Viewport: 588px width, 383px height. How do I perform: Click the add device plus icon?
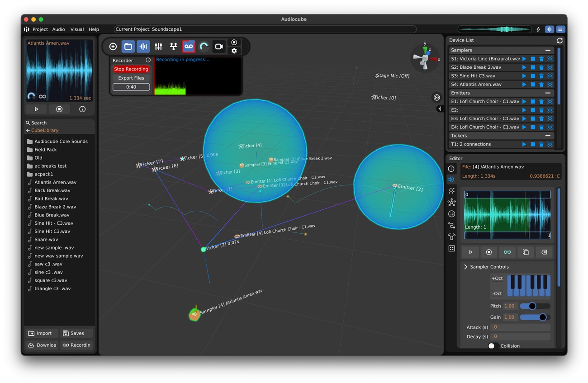tap(113, 47)
